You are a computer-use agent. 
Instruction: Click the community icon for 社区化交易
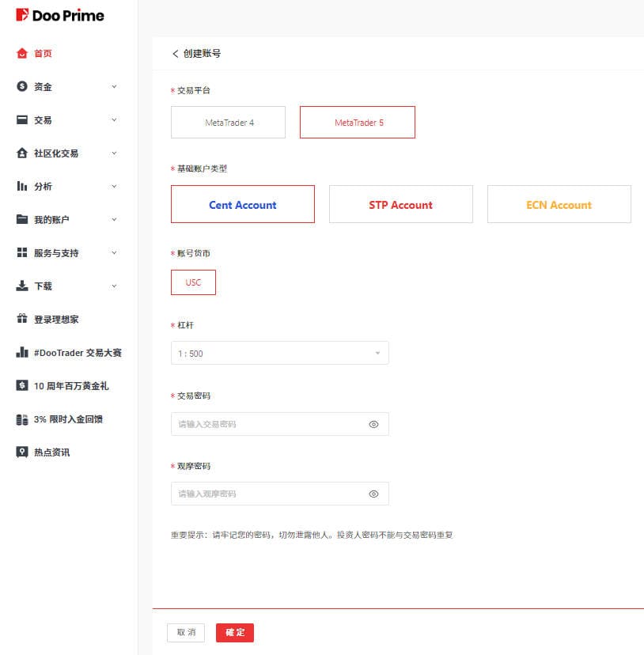(x=21, y=153)
